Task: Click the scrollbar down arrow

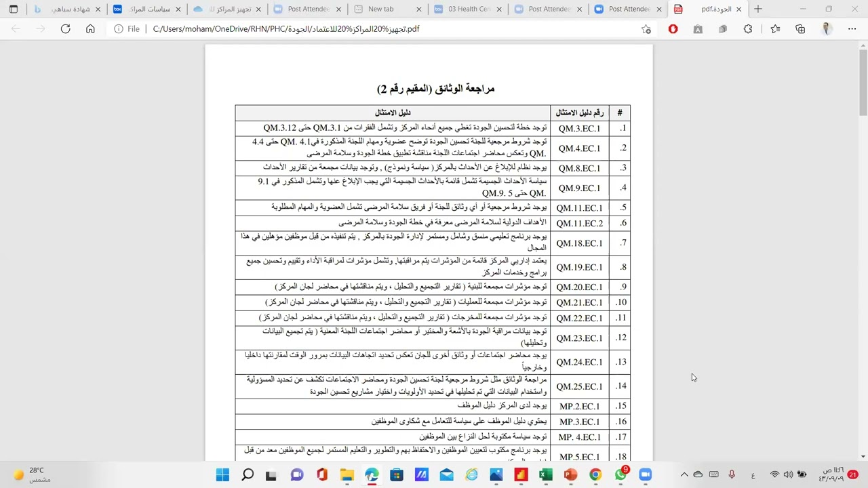Action: click(x=863, y=456)
